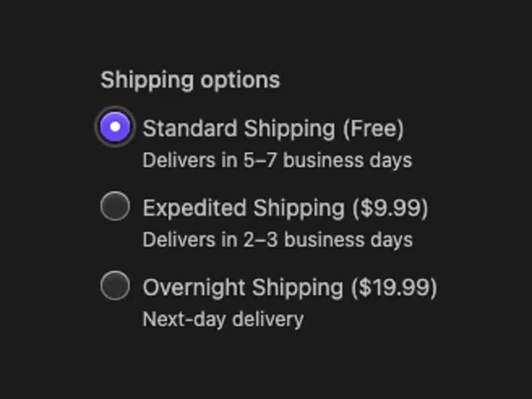Select the Standard Shipping radio button
The height and width of the screenshot is (399, 532).
115,126
